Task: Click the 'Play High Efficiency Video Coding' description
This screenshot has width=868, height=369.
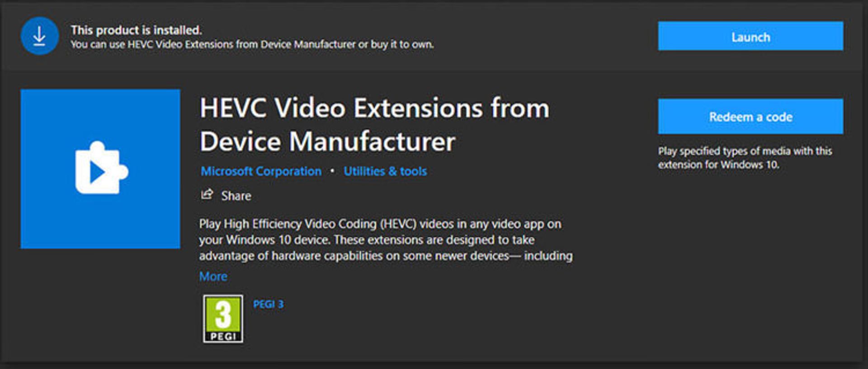Action: coord(380,224)
